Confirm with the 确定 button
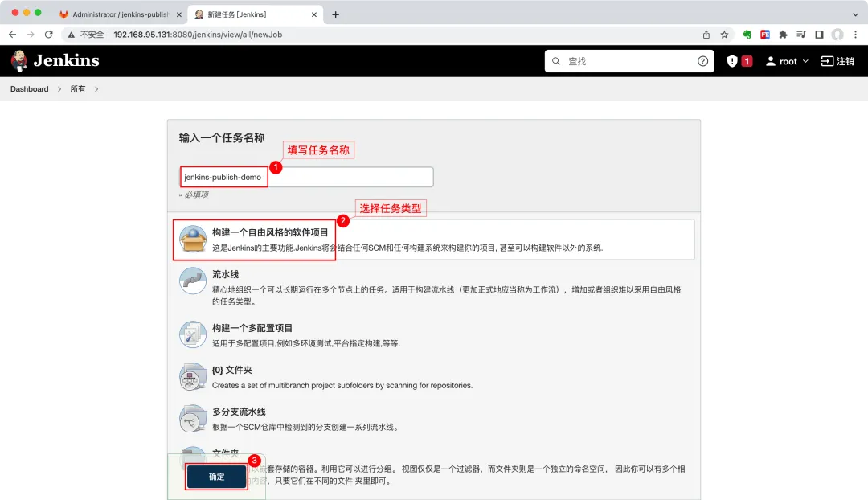This screenshot has height=500, width=868. coord(216,477)
